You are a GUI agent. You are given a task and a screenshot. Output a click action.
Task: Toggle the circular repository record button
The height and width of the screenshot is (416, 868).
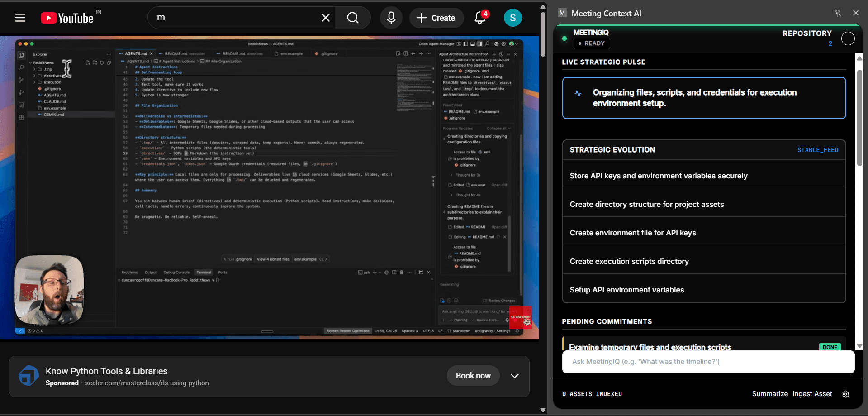pyautogui.click(x=848, y=38)
